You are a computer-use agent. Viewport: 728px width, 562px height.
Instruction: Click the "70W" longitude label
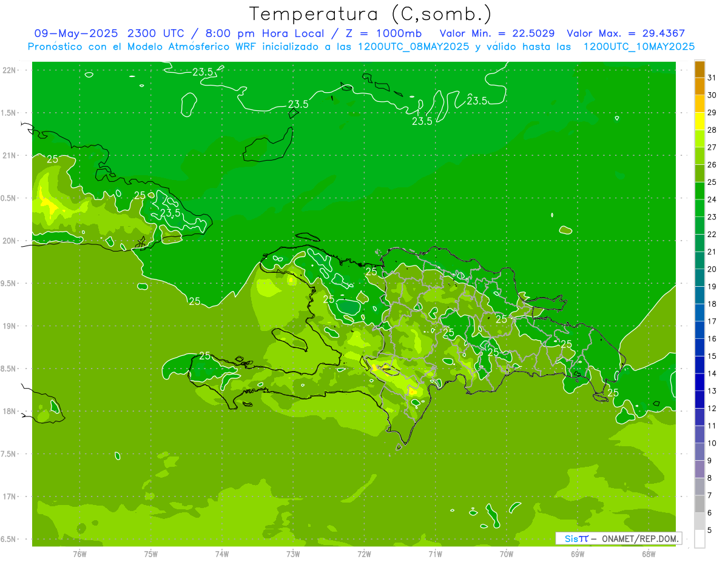(x=507, y=554)
